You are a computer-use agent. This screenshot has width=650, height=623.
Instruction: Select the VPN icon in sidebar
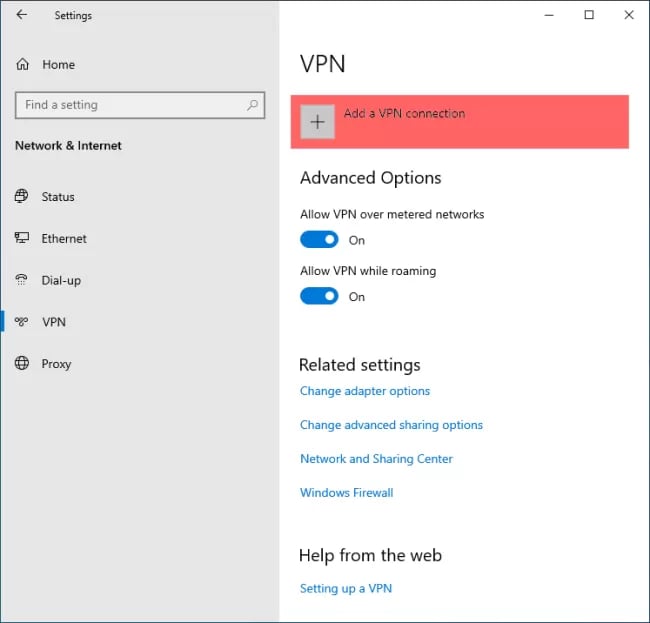[x=21, y=321]
